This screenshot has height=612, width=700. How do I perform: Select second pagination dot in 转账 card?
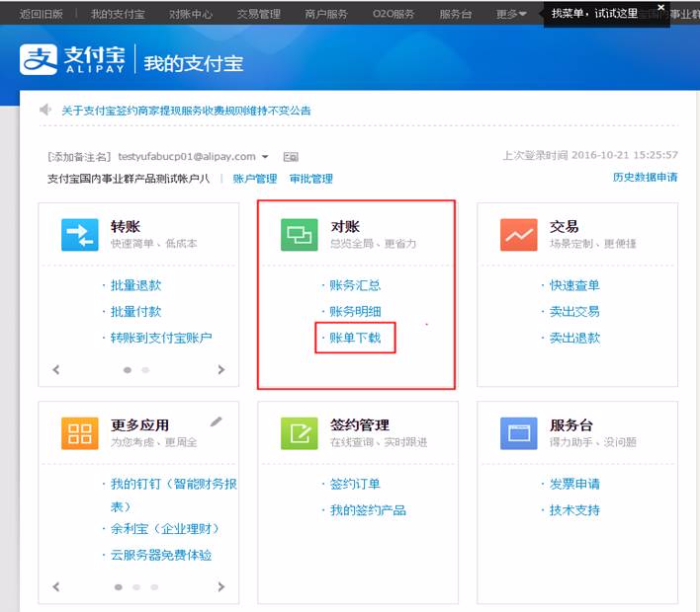pyautogui.click(x=145, y=370)
